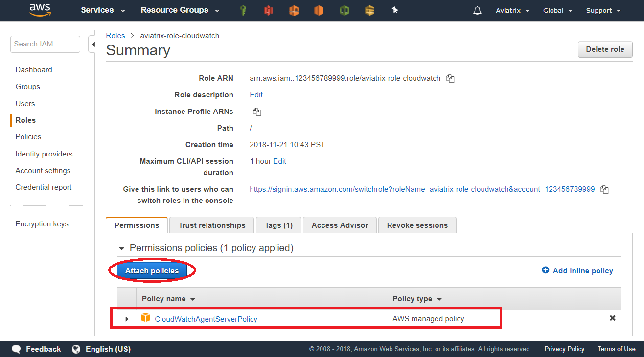Collapse the Permissions policies section

point(121,248)
